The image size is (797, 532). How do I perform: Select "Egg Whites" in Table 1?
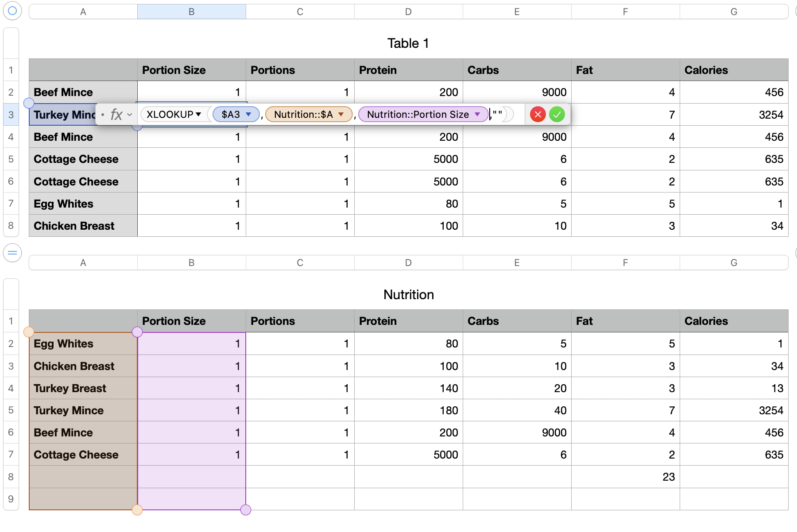(63, 204)
